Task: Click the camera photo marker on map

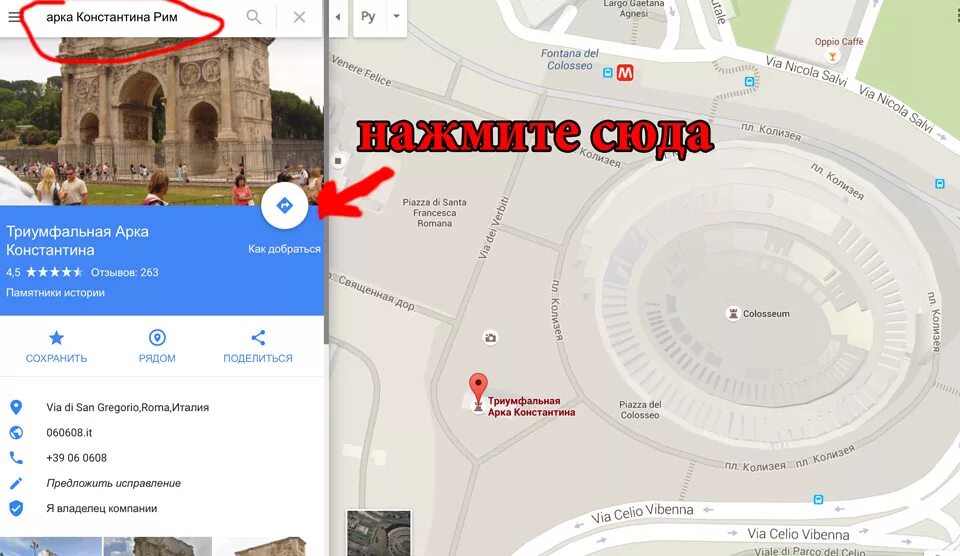Action: (x=490, y=337)
